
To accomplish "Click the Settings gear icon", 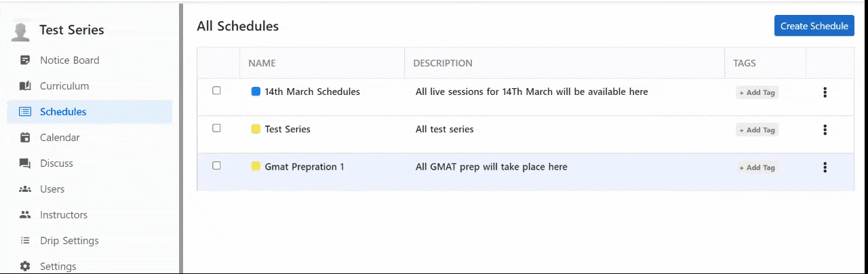I will coord(25,267).
